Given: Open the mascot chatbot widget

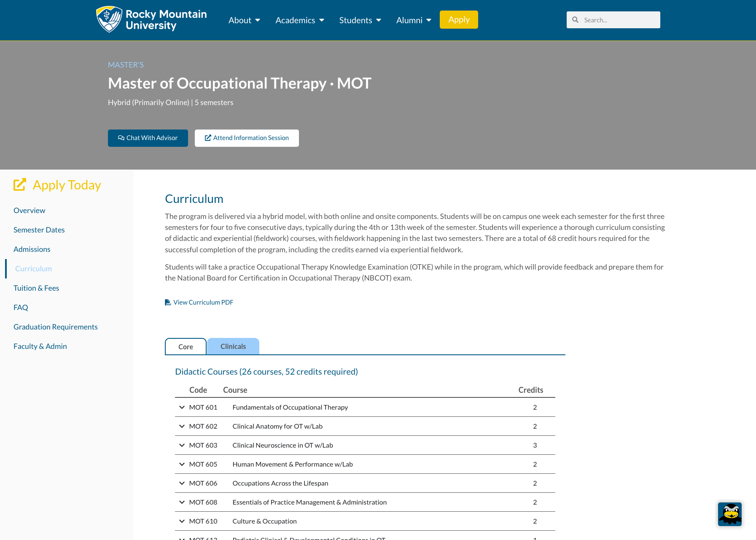Looking at the screenshot, I should (729, 514).
